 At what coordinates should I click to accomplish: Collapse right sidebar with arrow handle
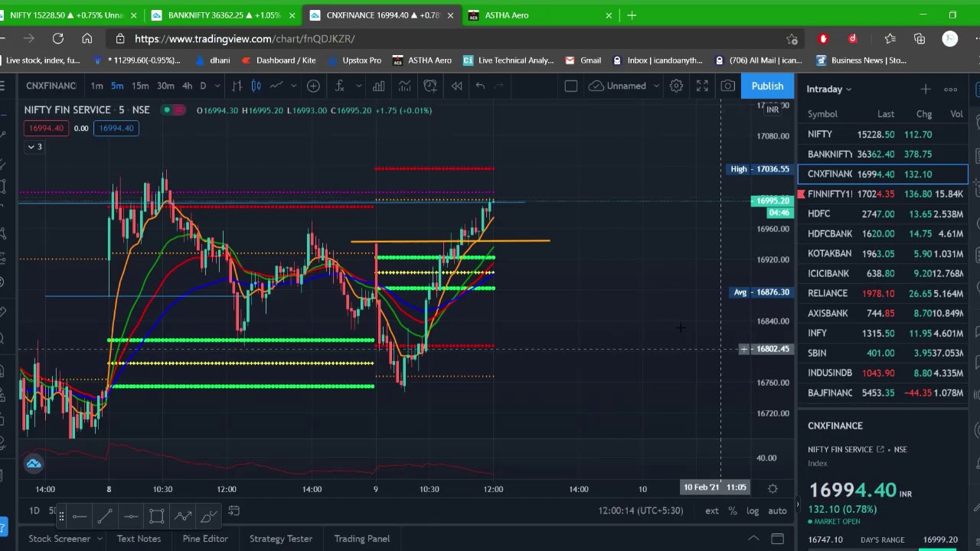(798, 504)
